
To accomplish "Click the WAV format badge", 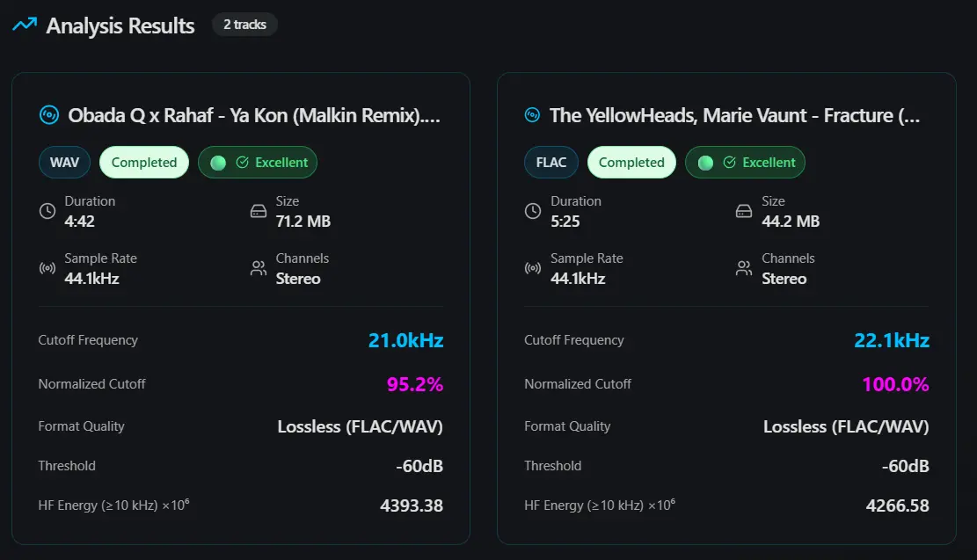I will point(64,162).
